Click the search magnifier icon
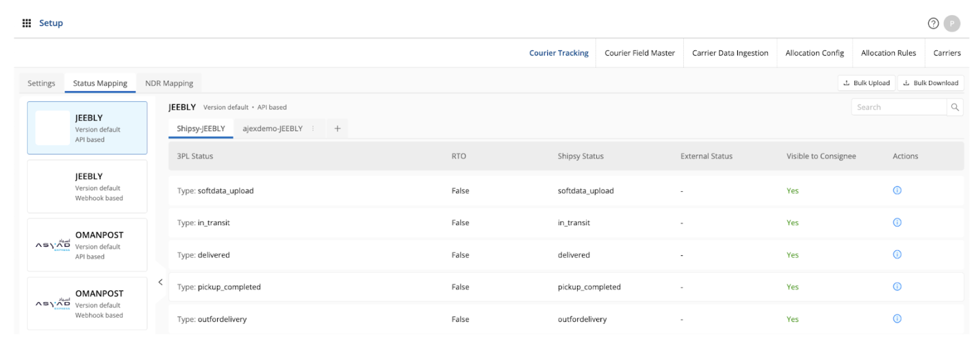 point(955,107)
